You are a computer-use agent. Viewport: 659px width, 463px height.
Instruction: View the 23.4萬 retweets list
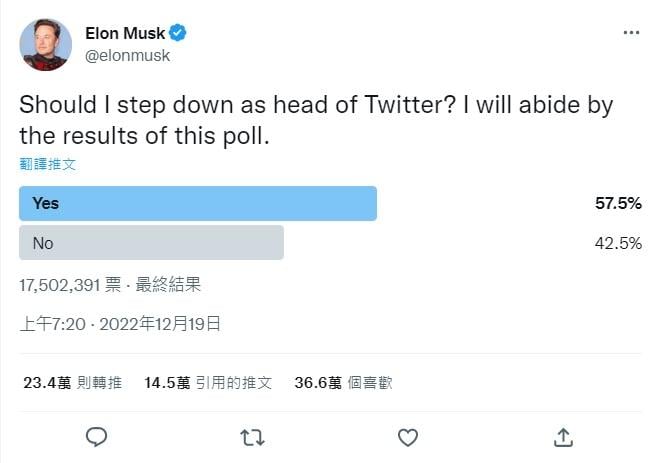click(x=72, y=382)
